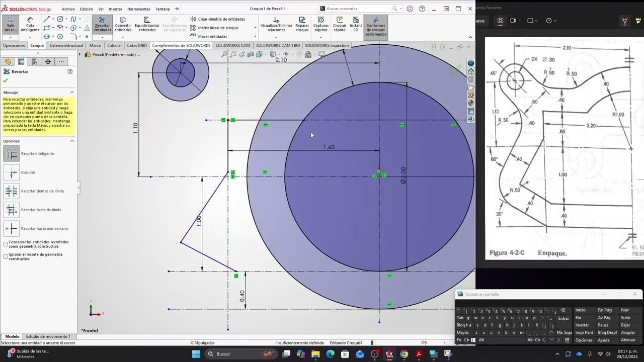Open Salir del croquis dropdown arrow
This screenshot has width=644, height=362.
[x=10, y=37]
